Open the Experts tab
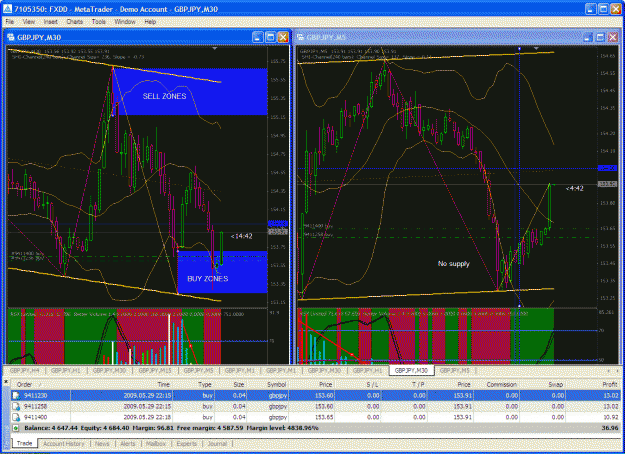The width and height of the screenshot is (625, 454). [x=186, y=444]
